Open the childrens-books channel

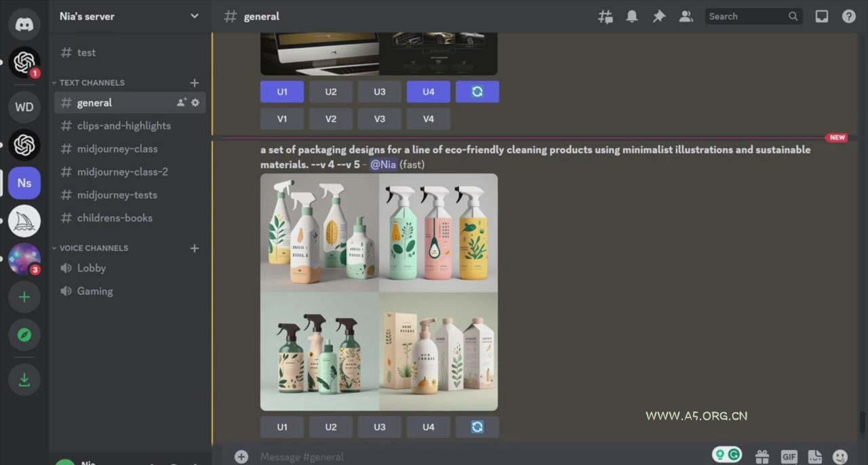click(115, 218)
